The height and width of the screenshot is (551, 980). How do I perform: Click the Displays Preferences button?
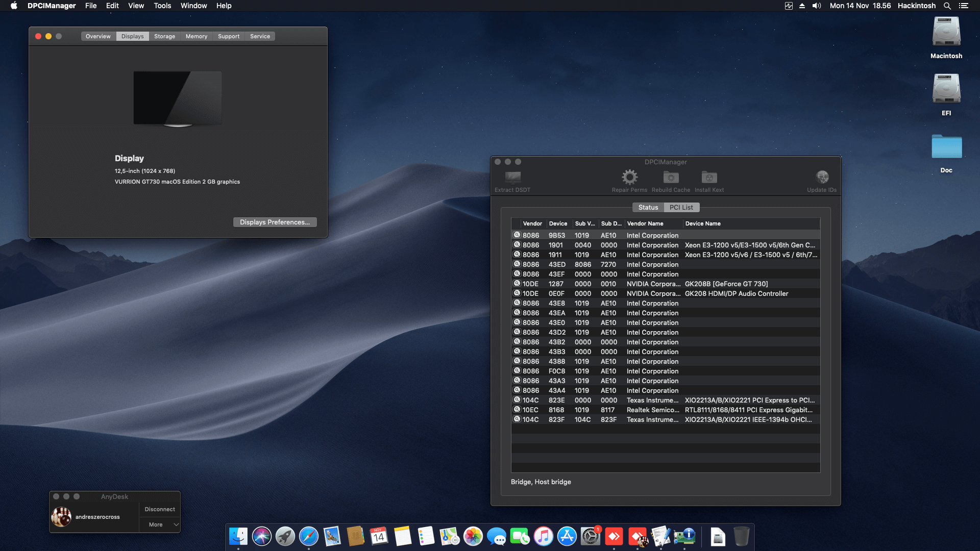(x=275, y=222)
